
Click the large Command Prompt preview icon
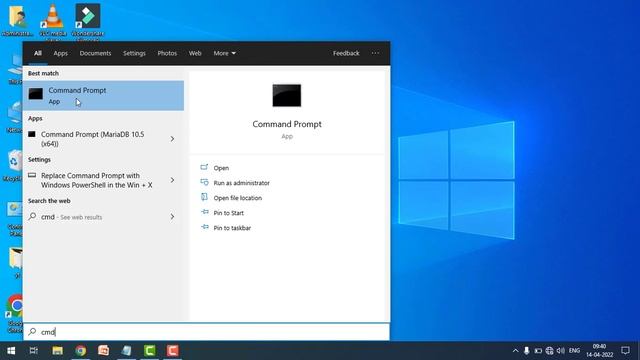[287, 96]
